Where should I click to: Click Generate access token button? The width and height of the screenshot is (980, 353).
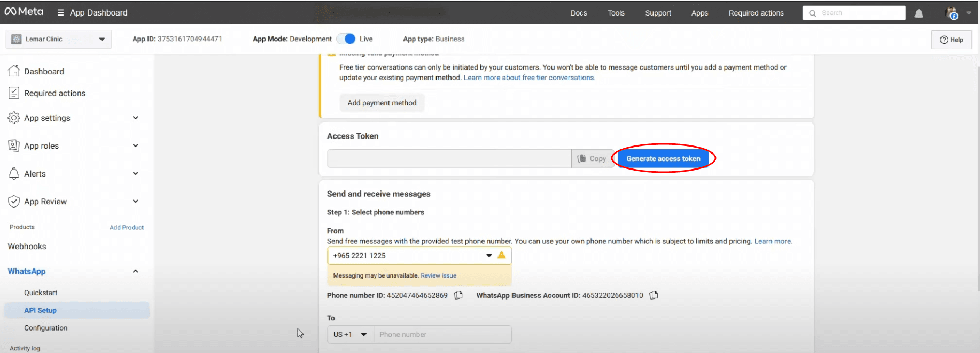tap(663, 158)
